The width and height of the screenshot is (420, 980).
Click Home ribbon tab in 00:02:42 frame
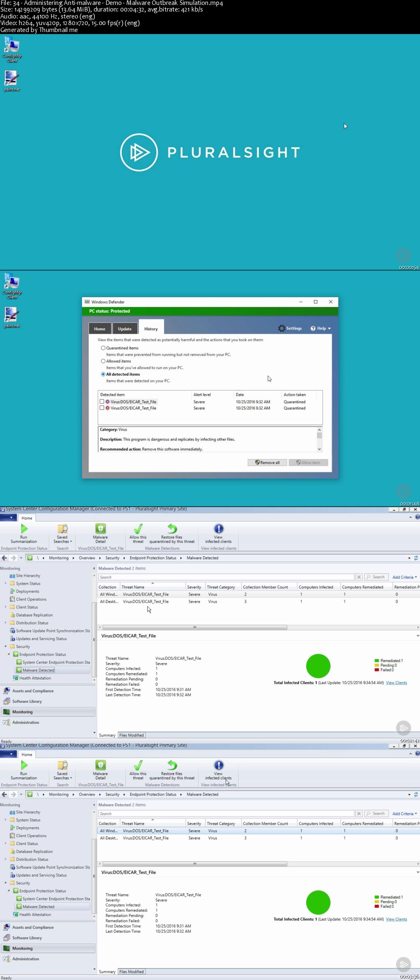pos(27,518)
